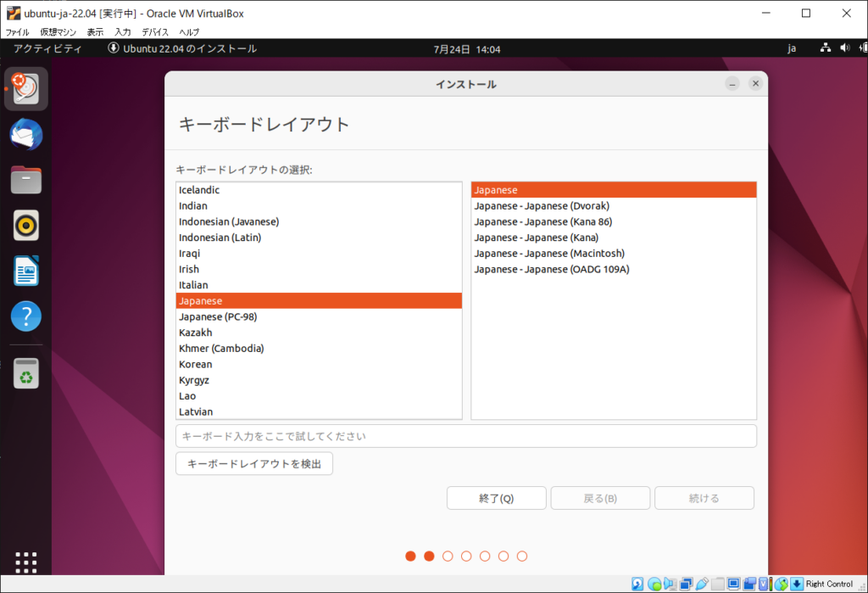Click the VirtualBox mouse integration status icon
The height and width of the screenshot is (593, 868).
[781, 584]
